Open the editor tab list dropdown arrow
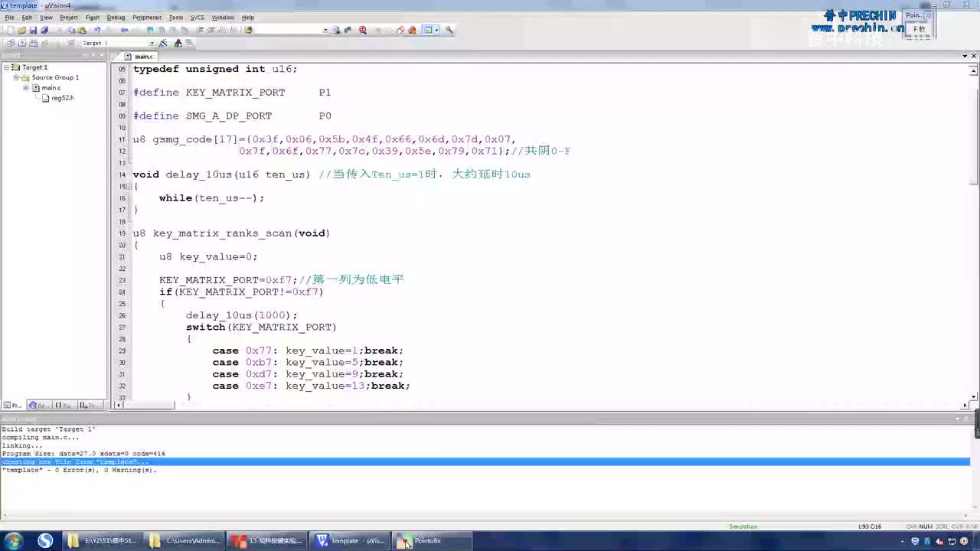This screenshot has width=980, height=551. click(965, 56)
